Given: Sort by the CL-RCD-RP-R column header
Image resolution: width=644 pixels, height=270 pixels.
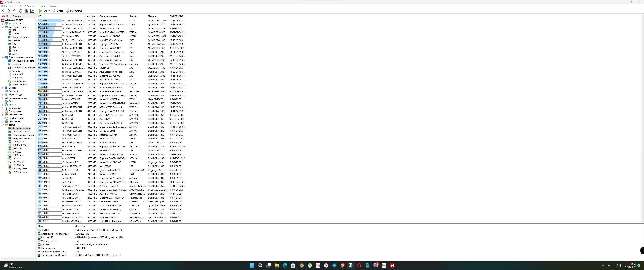Looking at the screenshot, I should [x=177, y=16].
